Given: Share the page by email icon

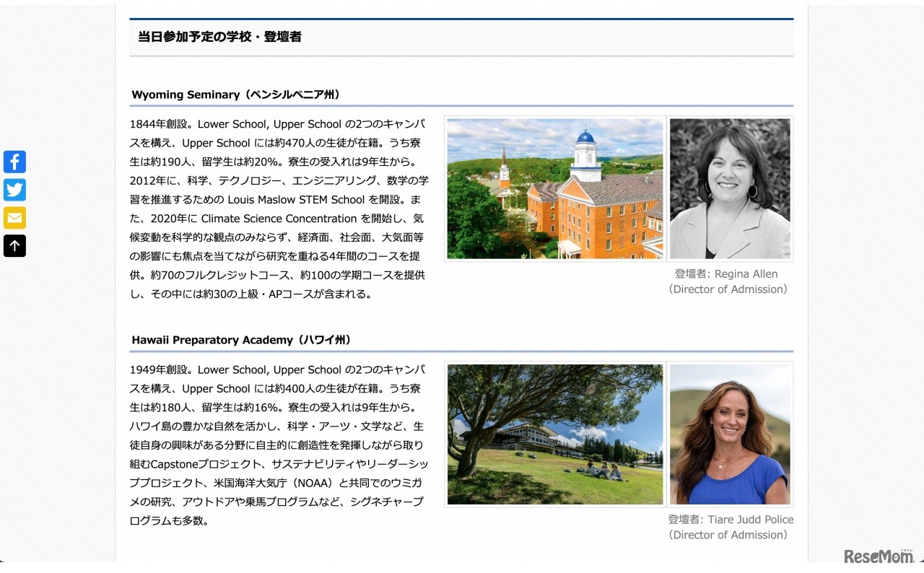Looking at the screenshot, I should point(14,218).
